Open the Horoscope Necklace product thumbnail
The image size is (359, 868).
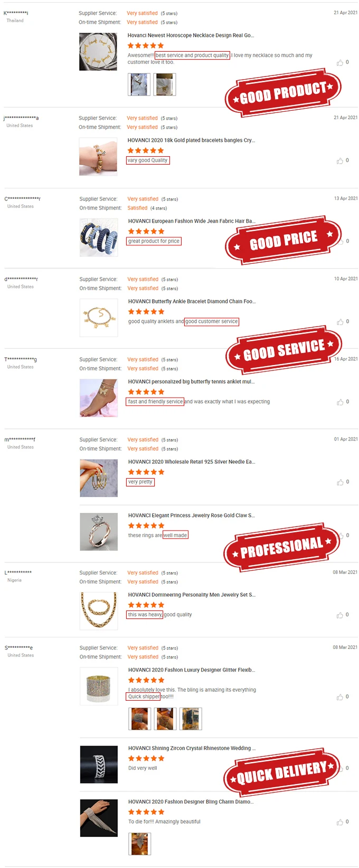[98, 52]
